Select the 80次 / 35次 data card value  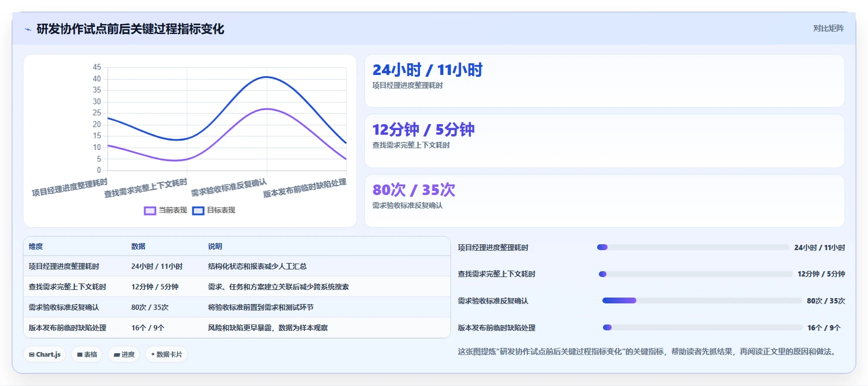coord(413,190)
